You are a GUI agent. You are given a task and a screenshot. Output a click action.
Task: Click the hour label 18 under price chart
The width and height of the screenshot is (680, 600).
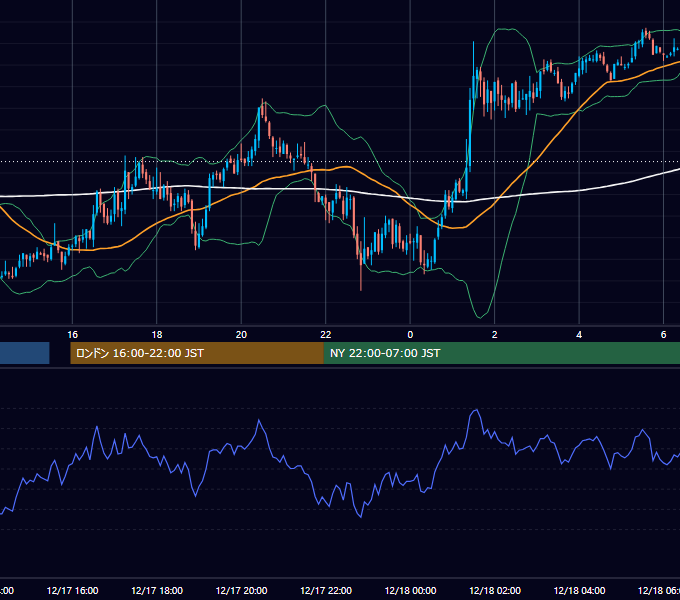click(x=157, y=334)
